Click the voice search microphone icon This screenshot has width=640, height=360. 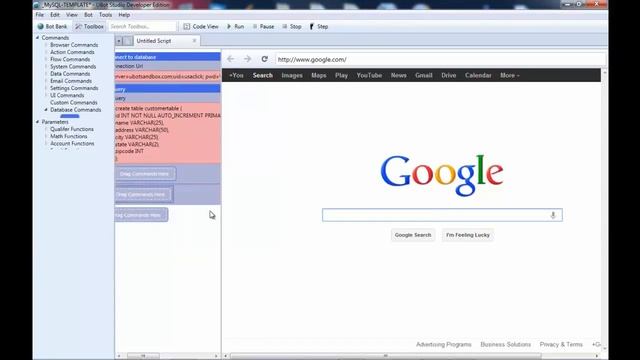553,215
